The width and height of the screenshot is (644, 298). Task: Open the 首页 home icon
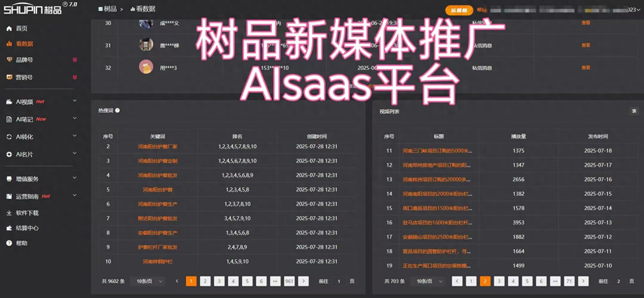tap(9, 28)
